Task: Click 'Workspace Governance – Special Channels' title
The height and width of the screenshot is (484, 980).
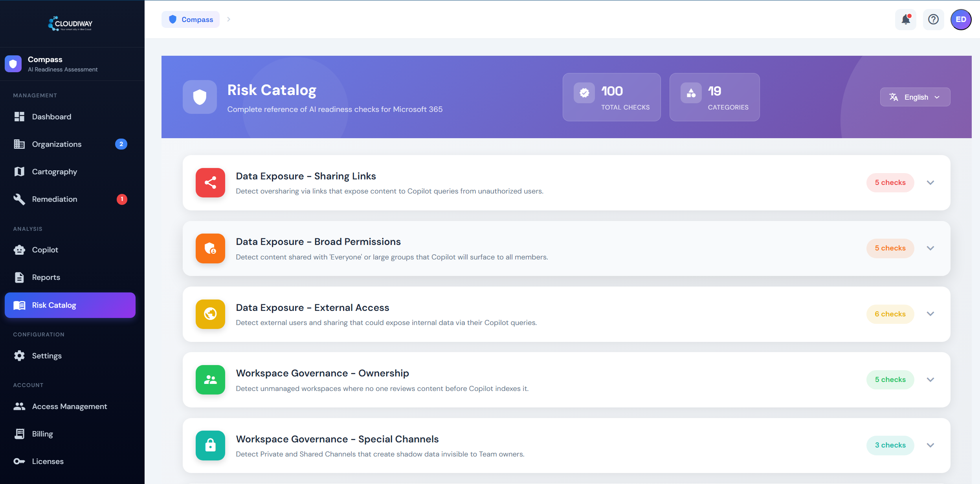Action: (337, 439)
